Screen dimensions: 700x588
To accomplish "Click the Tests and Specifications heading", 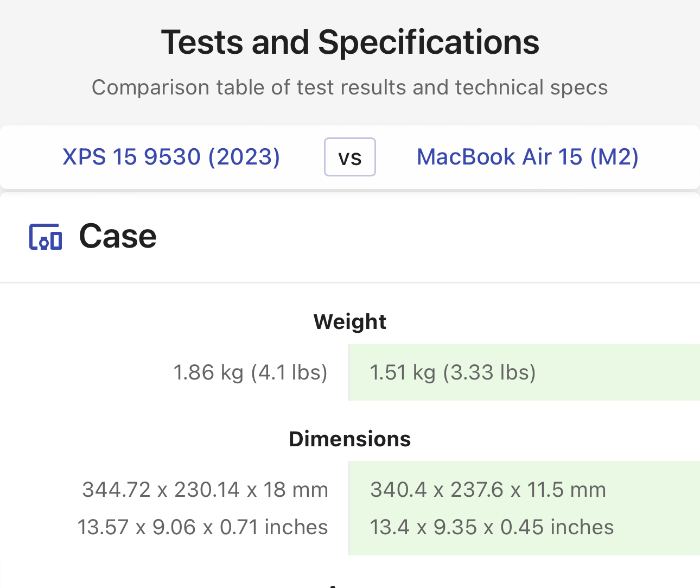I will click(x=350, y=42).
